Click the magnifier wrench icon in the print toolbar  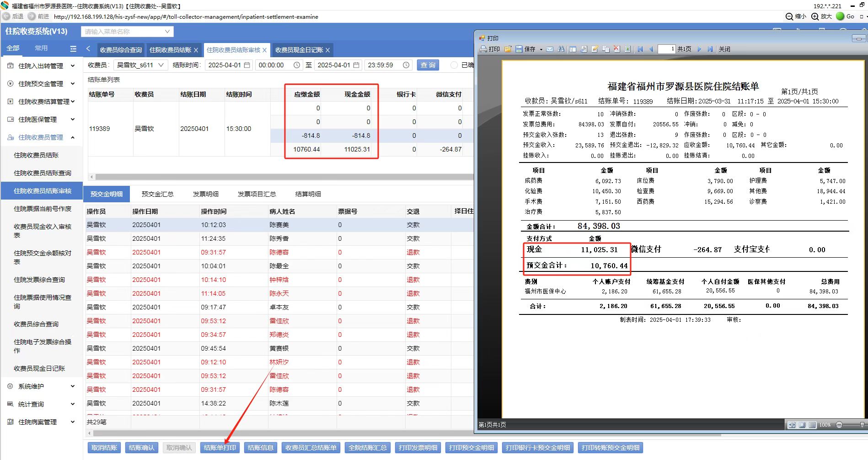coord(584,49)
